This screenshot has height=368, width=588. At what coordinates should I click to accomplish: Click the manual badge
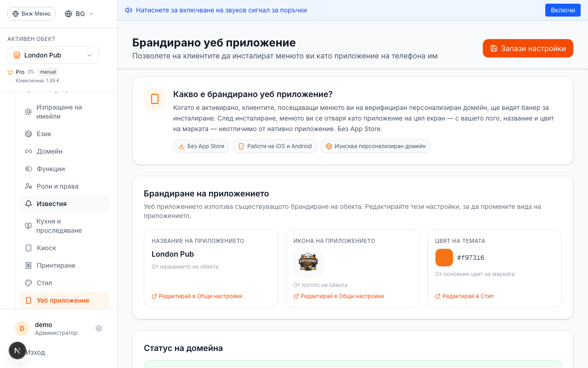(48, 72)
